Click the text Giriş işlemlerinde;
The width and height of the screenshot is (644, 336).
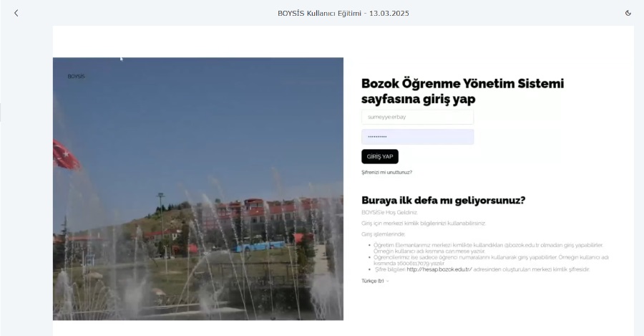click(384, 234)
